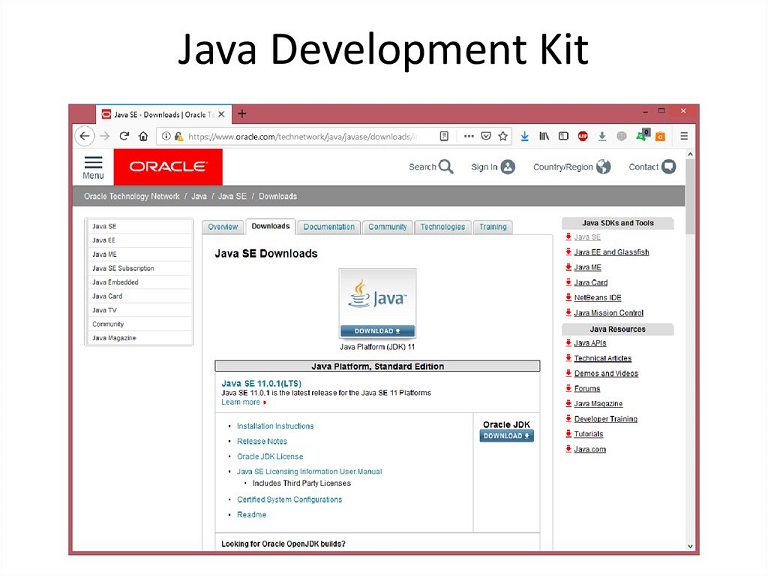Select Java SE Subscription in left sidebar
Viewport: 768px width, 576px height.
pos(140,268)
